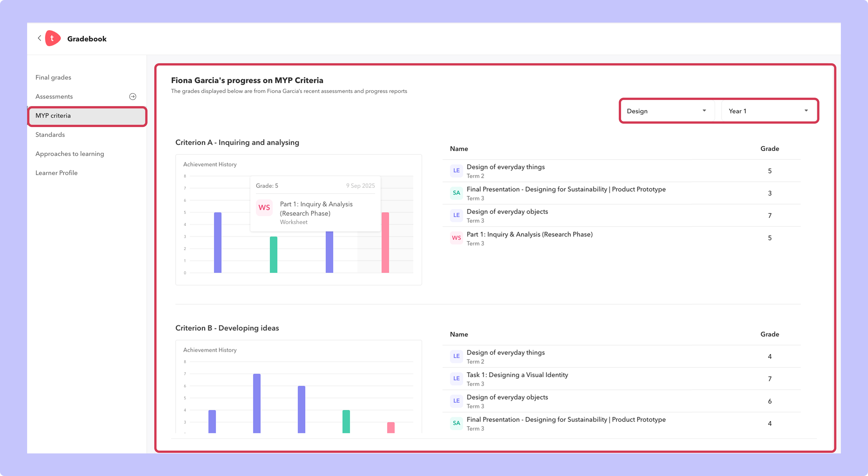The image size is (868, 476).
Task: Click grade 3 for Criterion A Final Presentation
Action: click(770, 193)
